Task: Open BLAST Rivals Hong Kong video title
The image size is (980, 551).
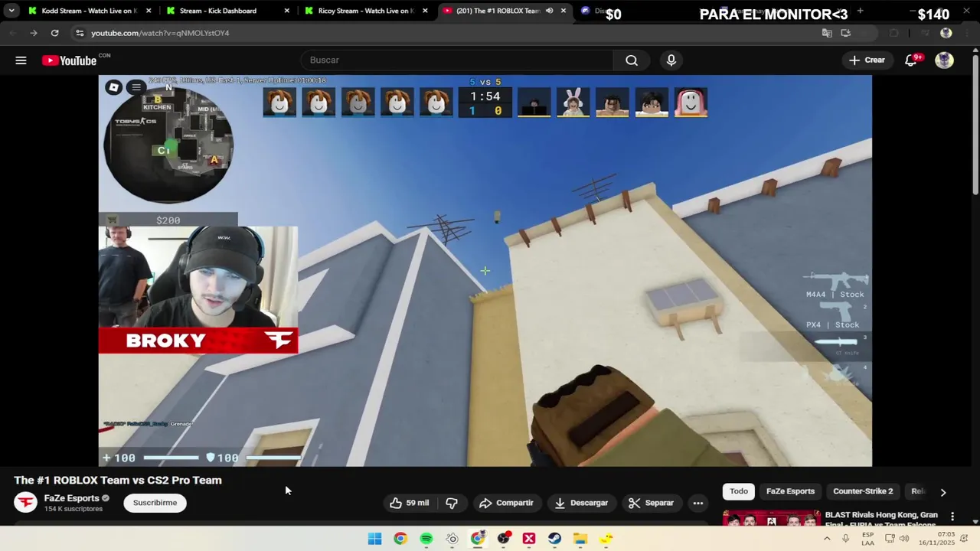Action: (881, 519)
